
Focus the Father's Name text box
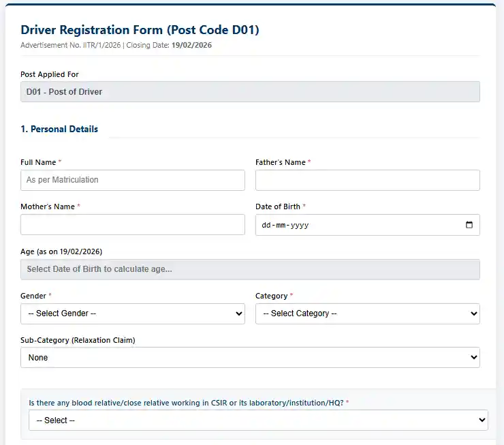(367, 180)
